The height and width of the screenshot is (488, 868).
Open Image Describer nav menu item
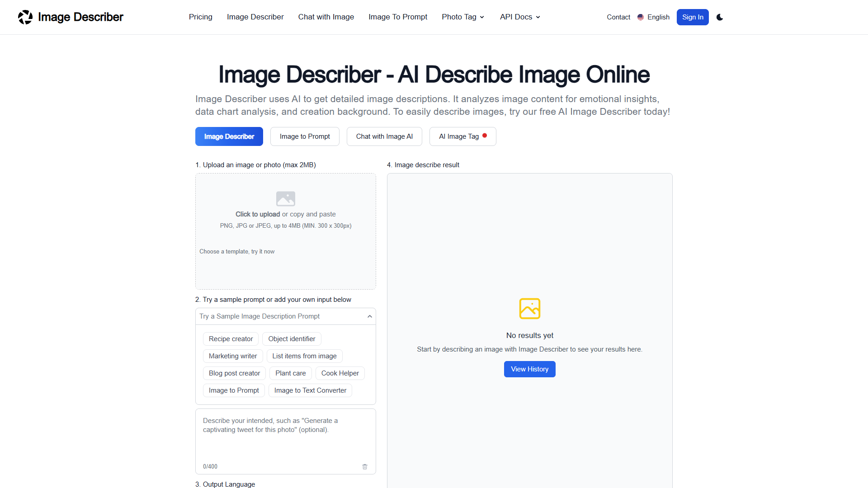(255, 17)
